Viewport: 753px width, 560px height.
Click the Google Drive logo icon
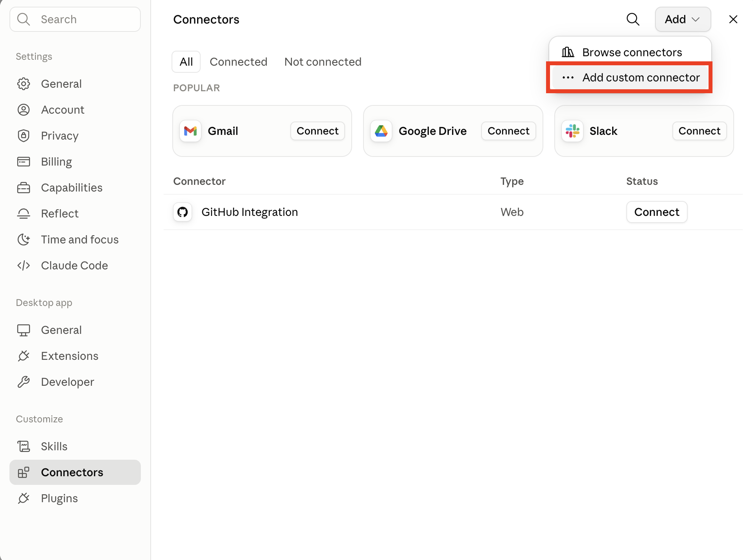coord(381,131)
